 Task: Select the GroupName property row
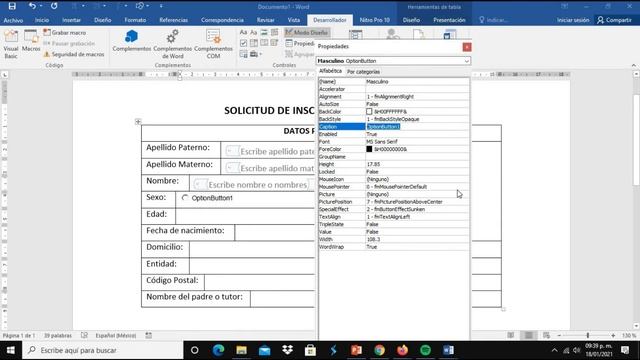[x=394, y=157]
